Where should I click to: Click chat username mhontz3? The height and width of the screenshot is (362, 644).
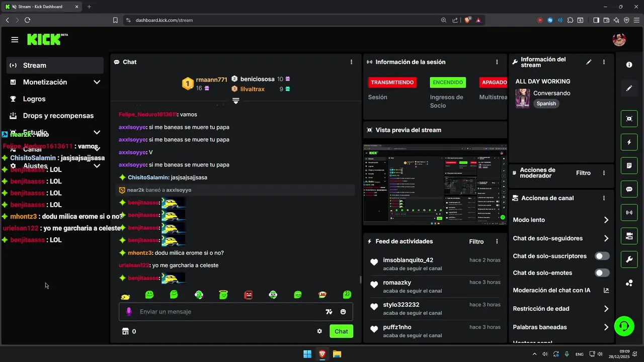point(140,253)
